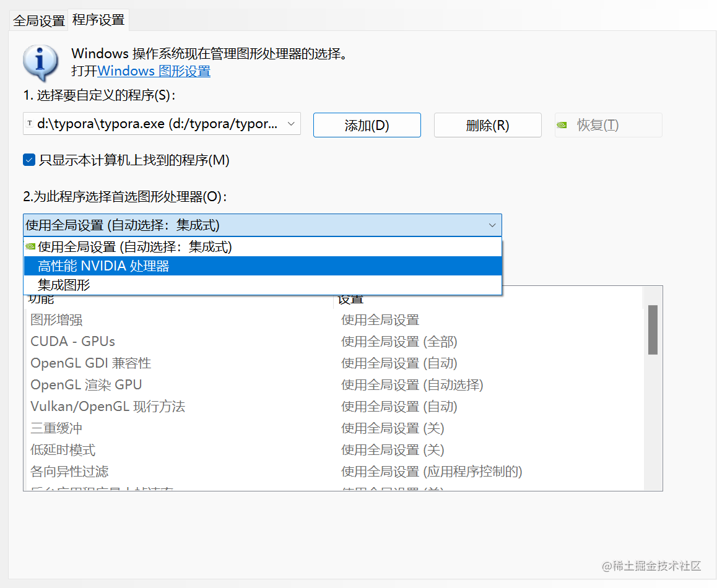This screenshot has width=717, height=588.
Task: Click the green NVIDIA icon beside 使用全局设置 option
Action: pyautogui.click(x=29, y=246)
